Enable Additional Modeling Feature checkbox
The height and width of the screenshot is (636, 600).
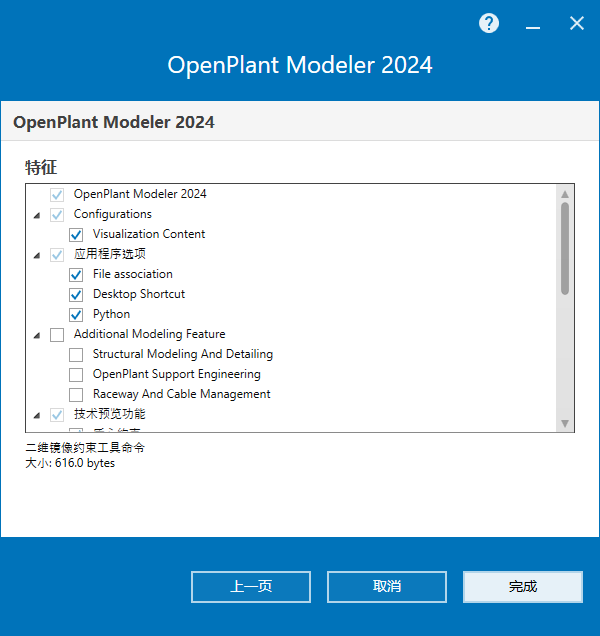(57, 335)
